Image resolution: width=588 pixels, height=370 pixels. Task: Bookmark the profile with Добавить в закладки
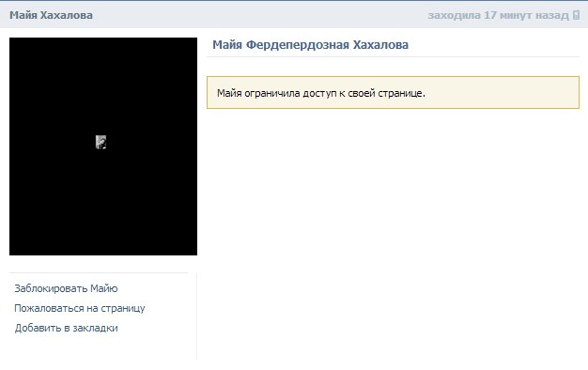click(x=66, y=328)
